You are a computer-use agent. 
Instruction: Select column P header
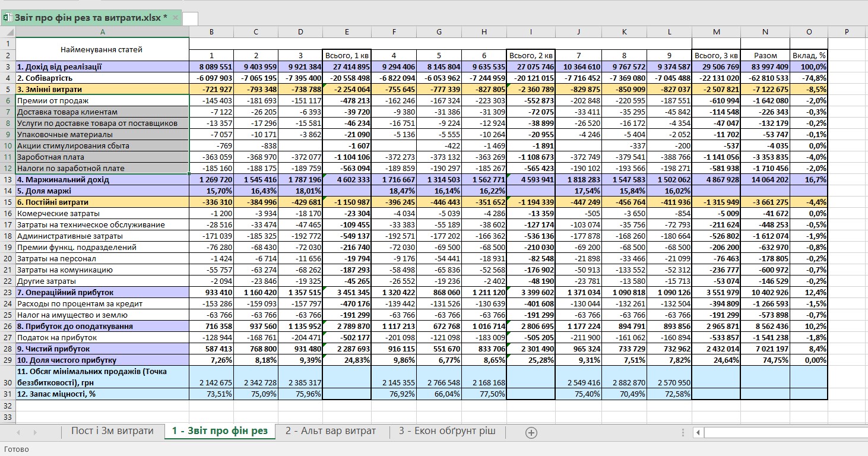[847, 31]
